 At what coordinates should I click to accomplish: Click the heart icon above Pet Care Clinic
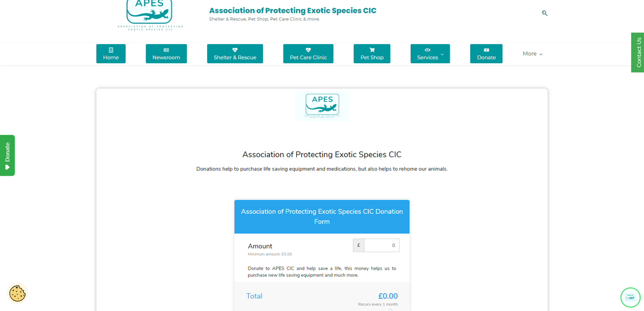click(308, 50)
